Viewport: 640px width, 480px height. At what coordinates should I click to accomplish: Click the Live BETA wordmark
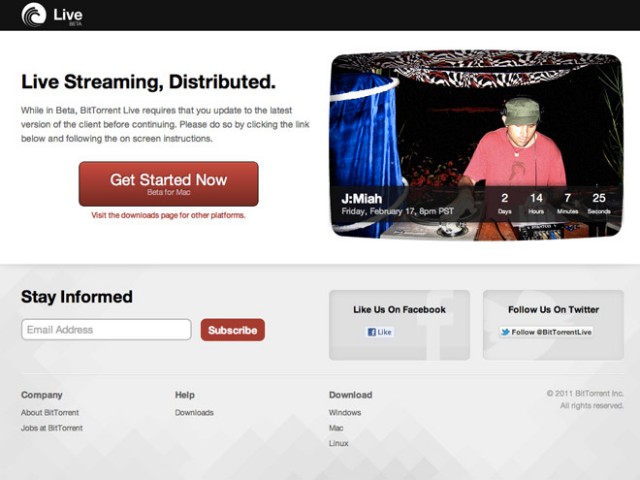click(x=68, y=16)
